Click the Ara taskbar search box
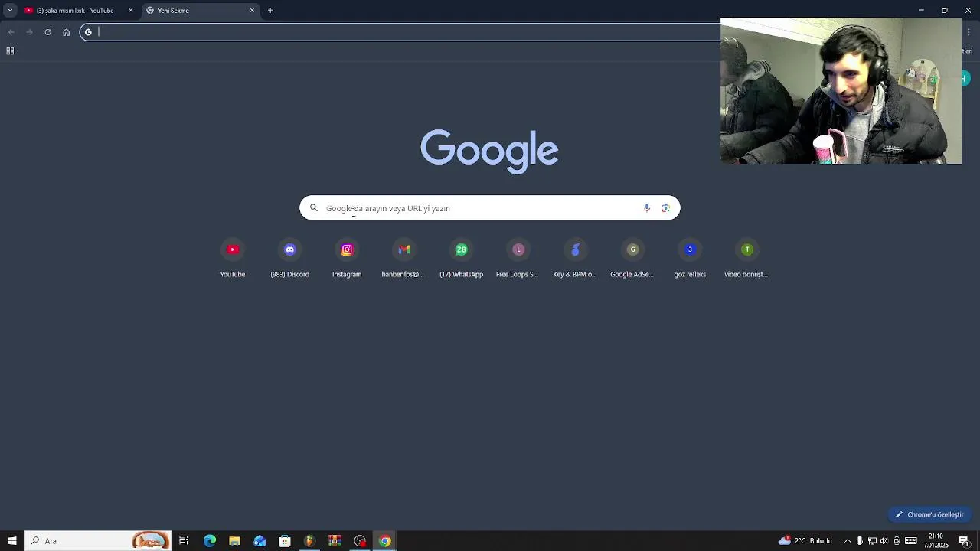Viewport: 980px width, 551px height. tap(98, 541)
